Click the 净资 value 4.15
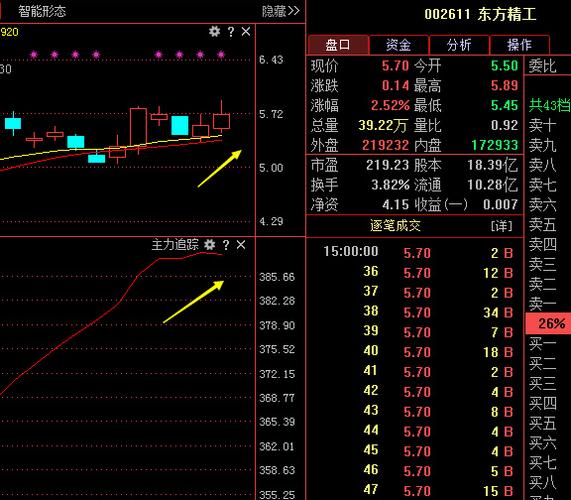Viewport: 571px width, 500px height. tap(395, 205)
